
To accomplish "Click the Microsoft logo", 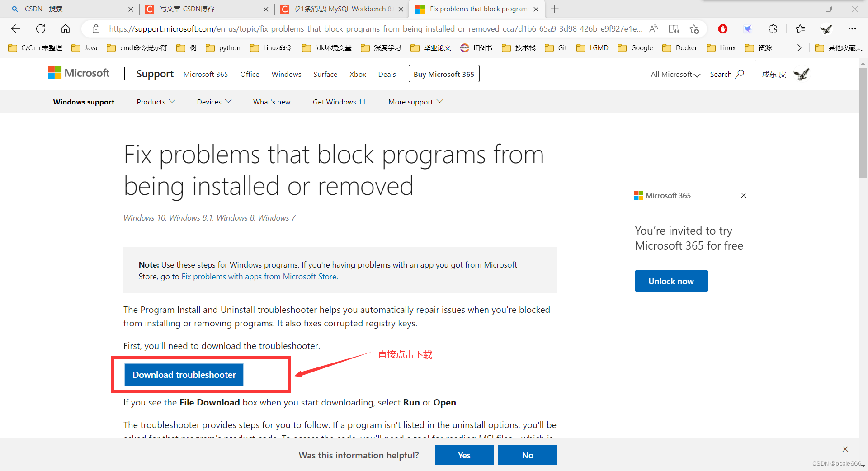I will [79, 73].
